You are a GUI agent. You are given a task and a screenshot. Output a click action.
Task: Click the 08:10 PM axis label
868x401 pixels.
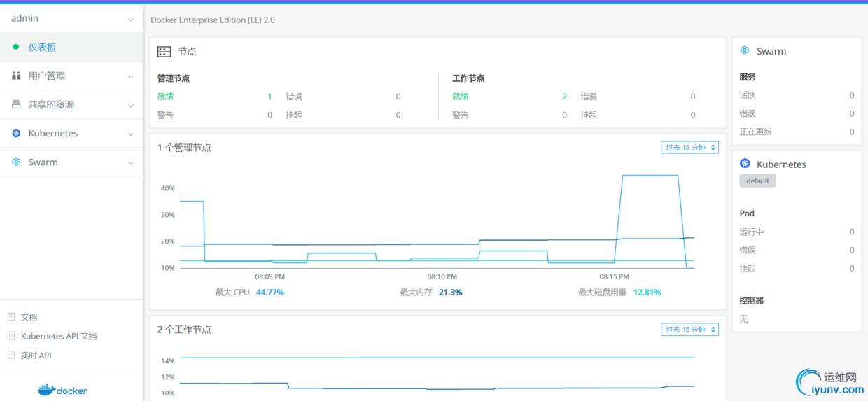point(442,277)
